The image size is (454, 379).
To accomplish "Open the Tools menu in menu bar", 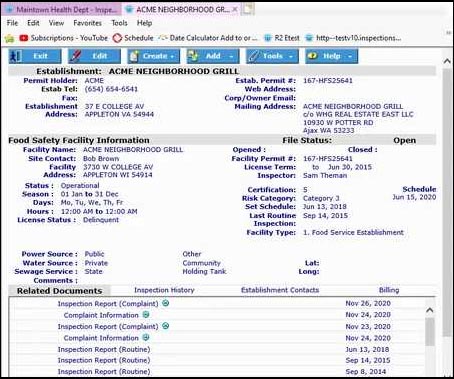I will coord(119,23).
